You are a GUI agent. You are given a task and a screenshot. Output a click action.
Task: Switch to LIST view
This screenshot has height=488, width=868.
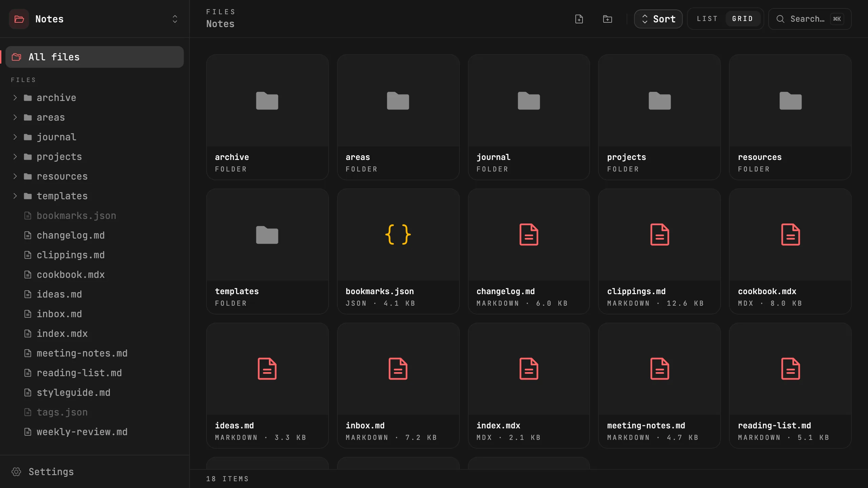click(707, 19)
